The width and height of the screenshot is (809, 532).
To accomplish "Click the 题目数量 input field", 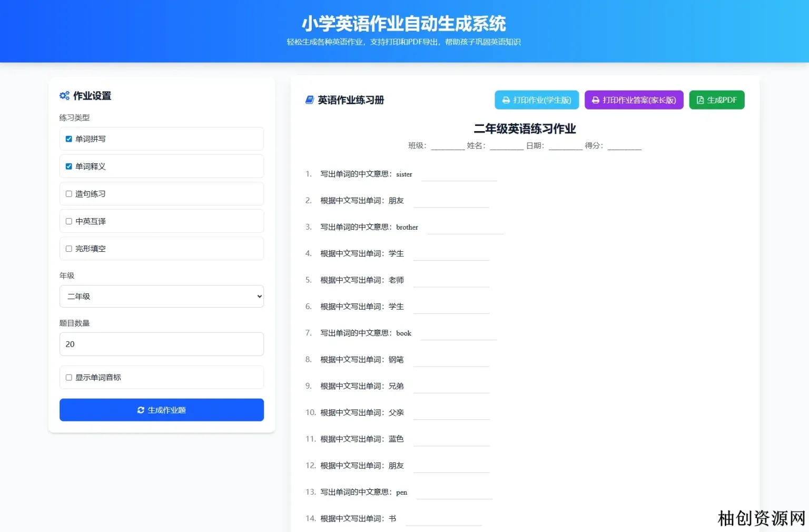I will pyautogui.click(x=161, y=344).
